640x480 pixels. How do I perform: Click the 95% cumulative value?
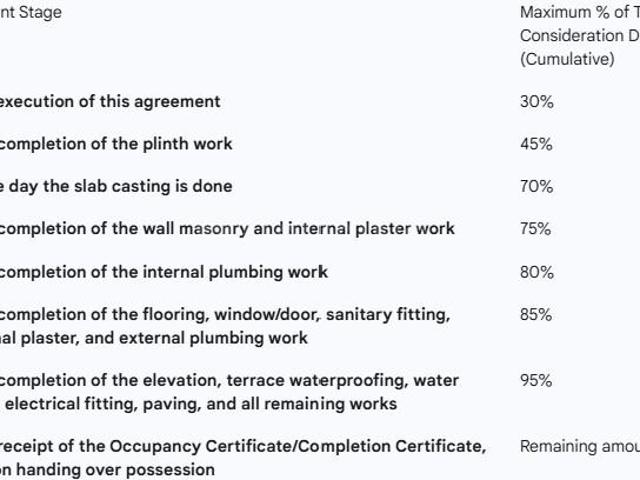click(x=537, y=381)
